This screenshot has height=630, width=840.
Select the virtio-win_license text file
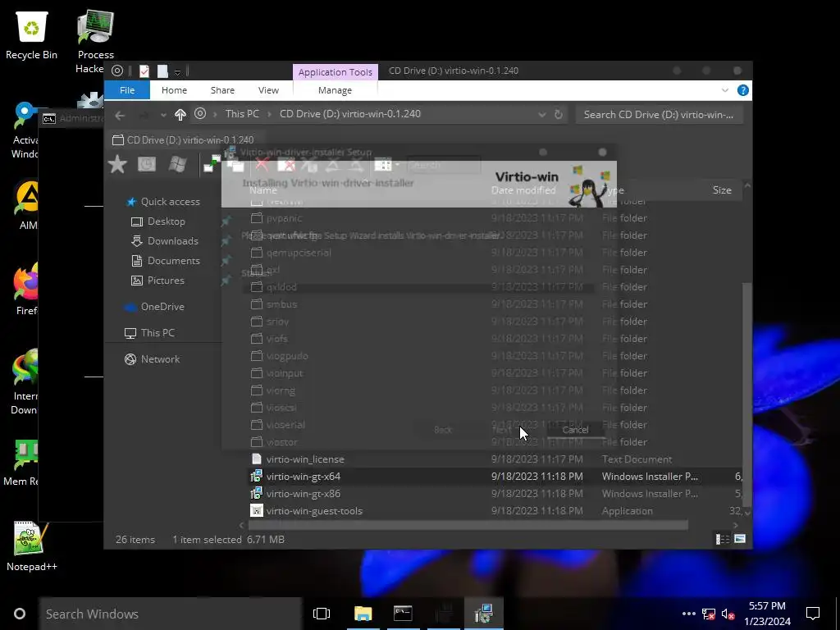click(305, 459)
